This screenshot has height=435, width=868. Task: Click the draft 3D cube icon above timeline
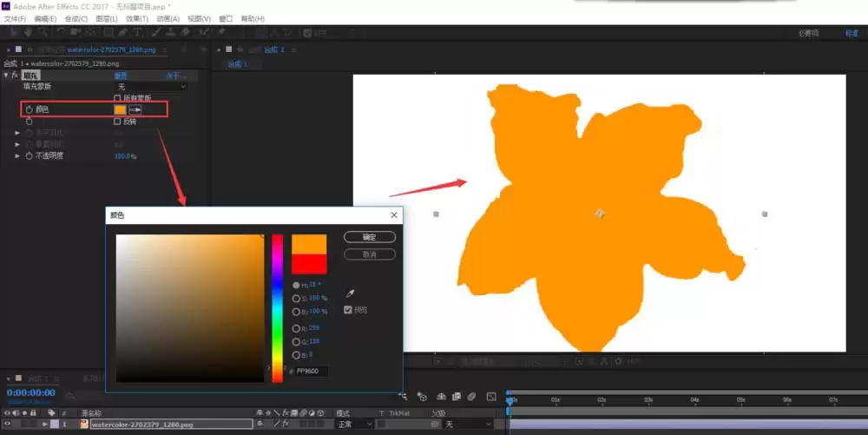coord(422,396)
